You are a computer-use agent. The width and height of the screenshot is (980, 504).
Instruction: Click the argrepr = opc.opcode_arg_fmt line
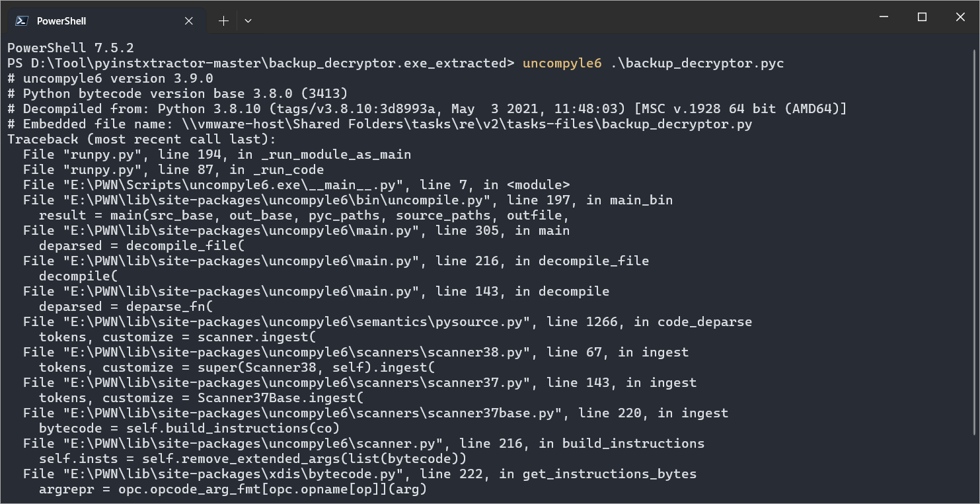click(x=233, y=489)
